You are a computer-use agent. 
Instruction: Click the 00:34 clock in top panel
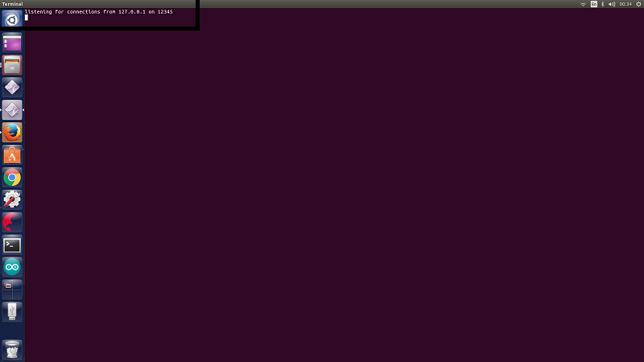pos(625,4)
